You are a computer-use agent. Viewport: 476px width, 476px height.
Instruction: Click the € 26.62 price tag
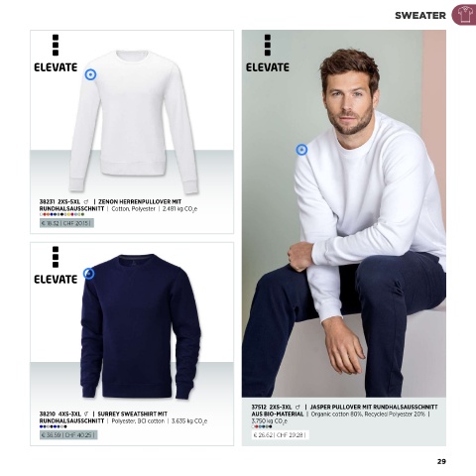pos(280,435)
